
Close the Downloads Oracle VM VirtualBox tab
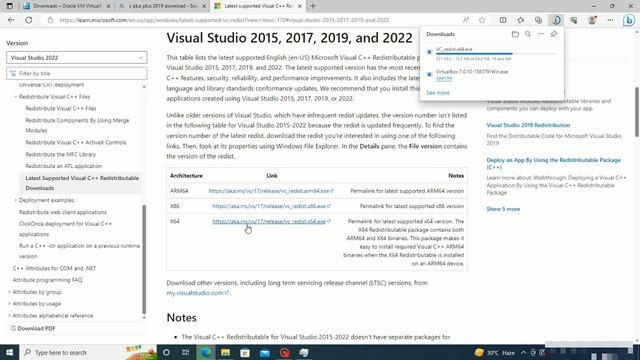point(109,6)
